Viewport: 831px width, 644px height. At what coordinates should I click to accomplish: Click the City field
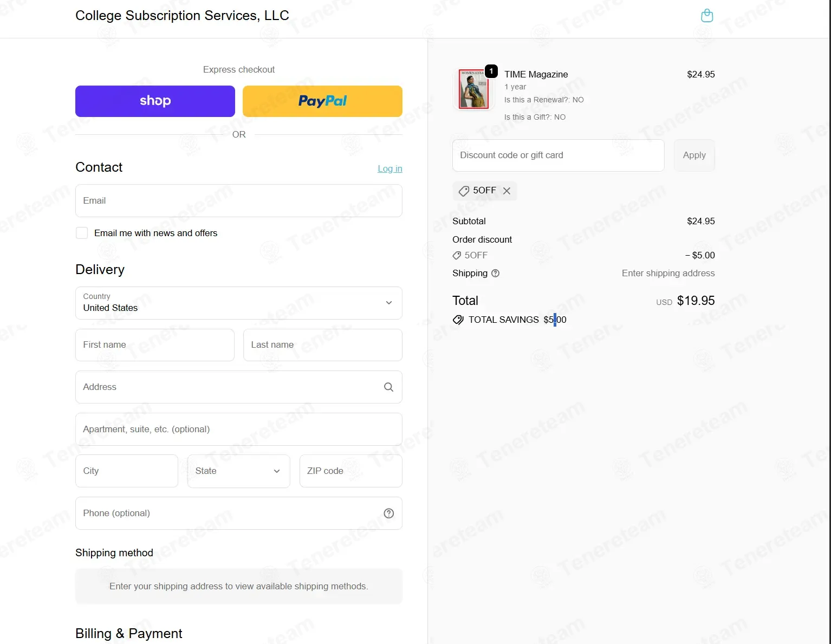(127, 471)
